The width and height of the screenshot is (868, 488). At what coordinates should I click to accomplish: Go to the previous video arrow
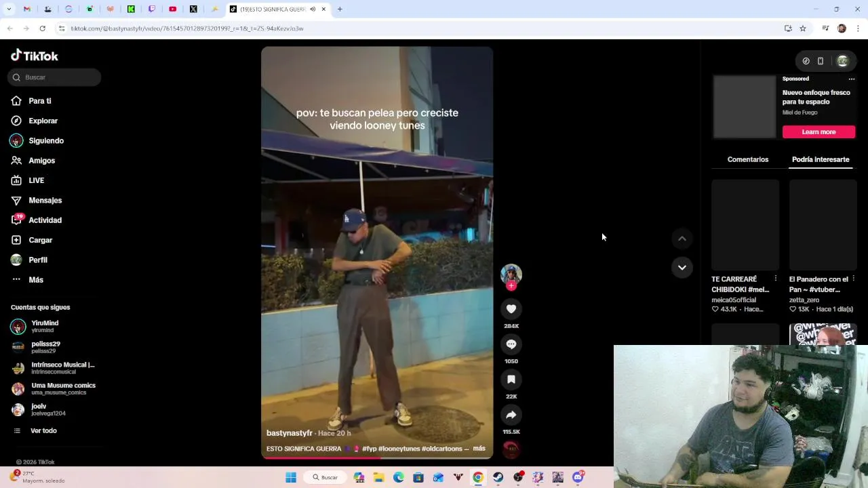[x=682, y=239]
